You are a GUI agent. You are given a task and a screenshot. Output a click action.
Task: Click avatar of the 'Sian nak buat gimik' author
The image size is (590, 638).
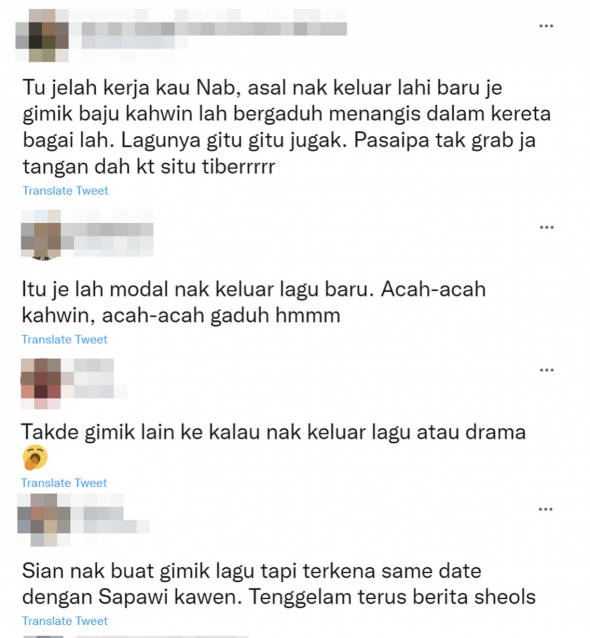44,520
